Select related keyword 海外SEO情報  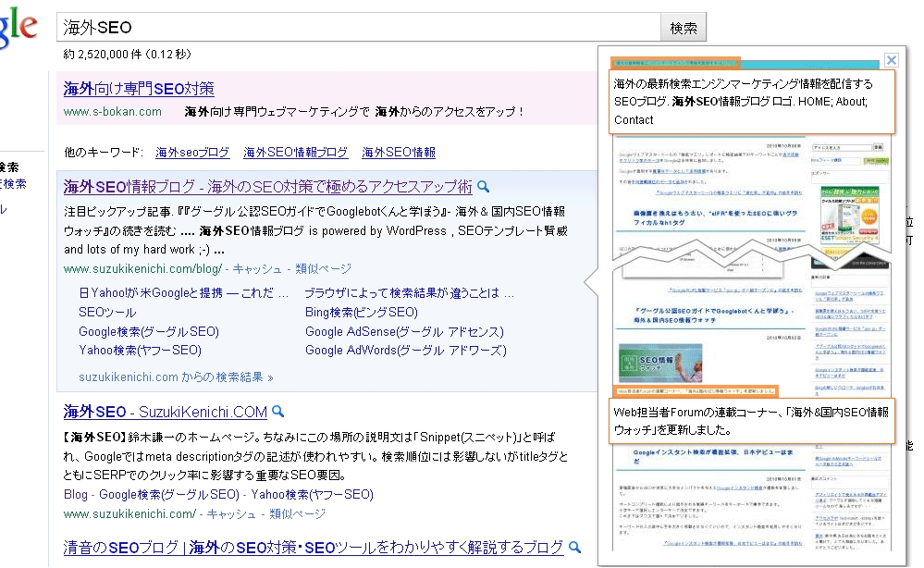(399, 152)
